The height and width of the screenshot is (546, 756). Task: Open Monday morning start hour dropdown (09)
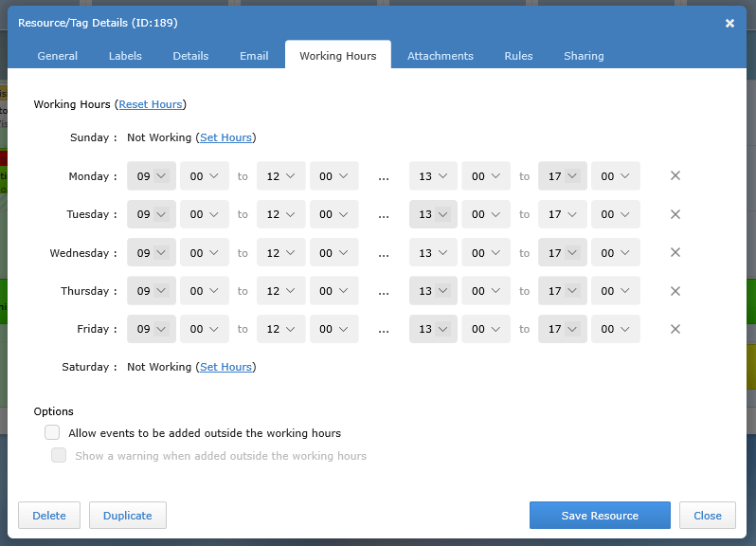(x=152, y=176)
